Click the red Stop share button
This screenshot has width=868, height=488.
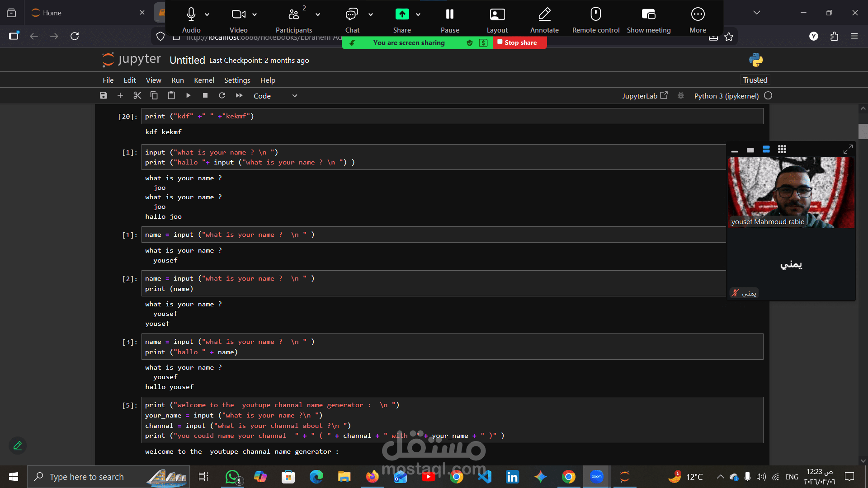(519, 42)
